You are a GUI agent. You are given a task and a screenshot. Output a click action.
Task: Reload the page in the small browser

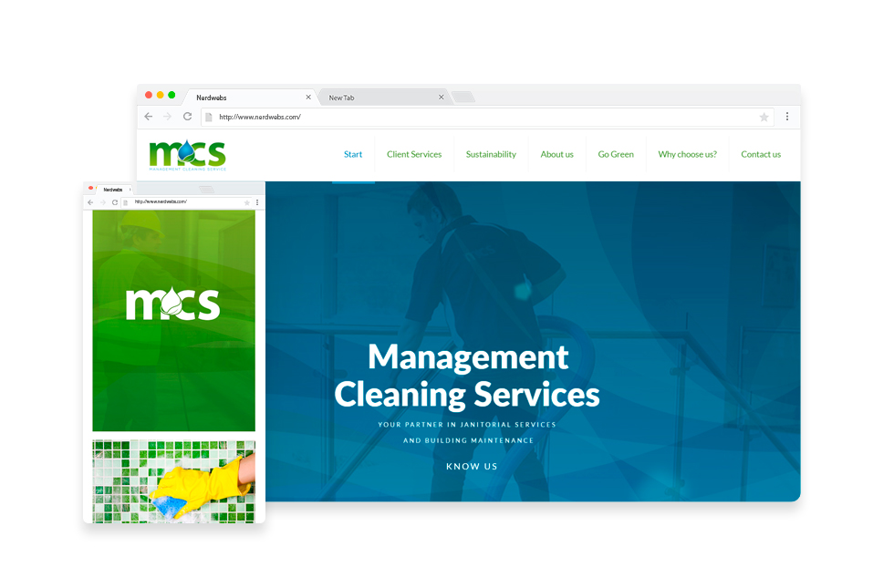115,202
